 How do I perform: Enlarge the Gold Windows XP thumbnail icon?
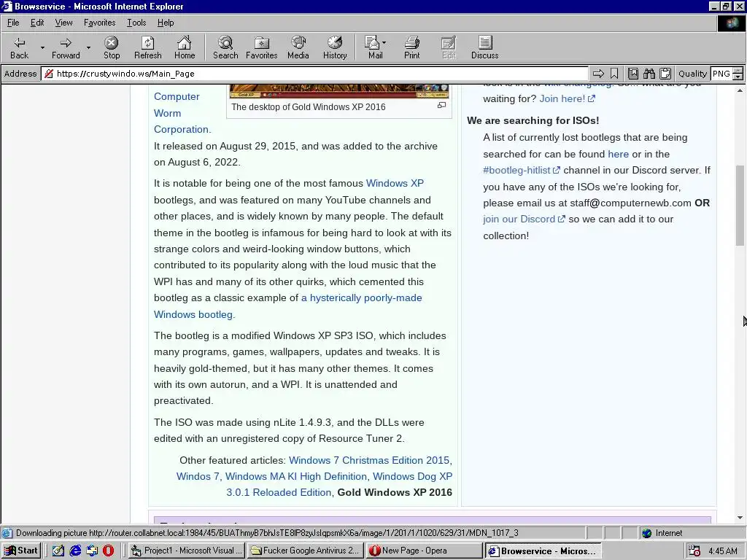coord(441,105)
